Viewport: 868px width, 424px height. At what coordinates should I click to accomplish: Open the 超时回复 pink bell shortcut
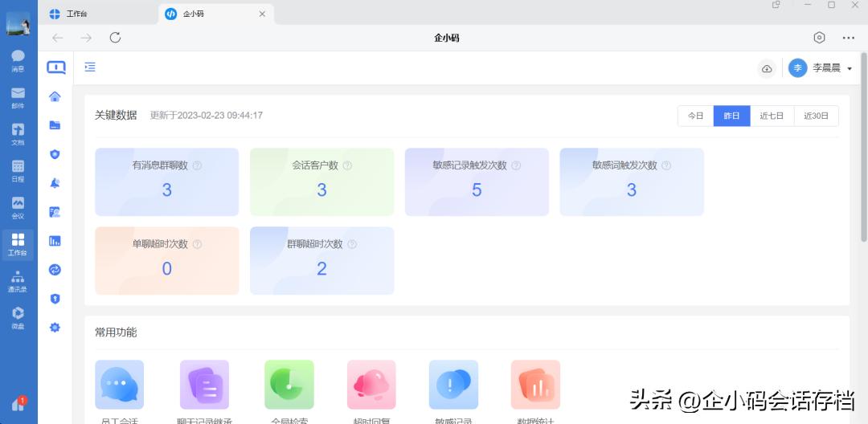[x=371, y=385]
